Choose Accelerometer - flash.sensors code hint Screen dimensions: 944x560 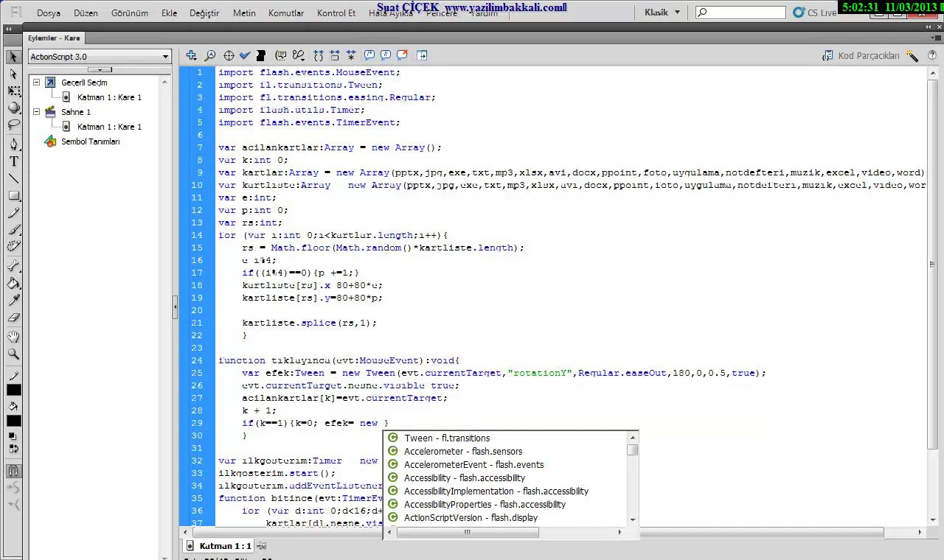(463, 452)
